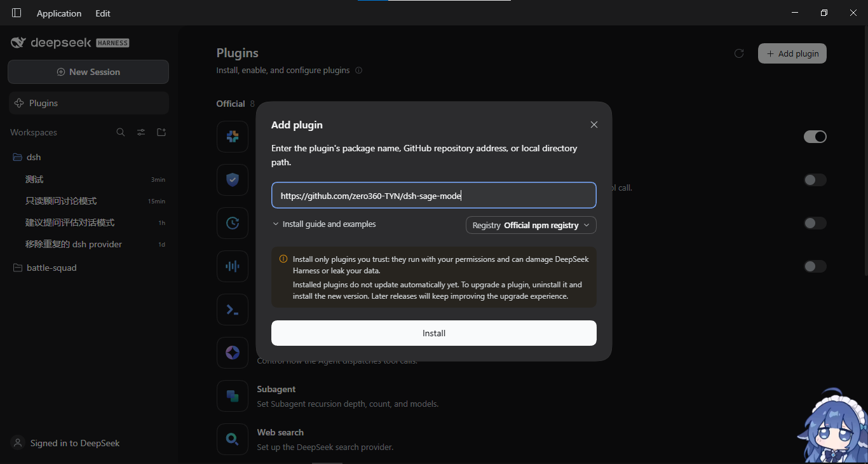
Task: Expand Install guide and examples
Action: coord(324,224)
